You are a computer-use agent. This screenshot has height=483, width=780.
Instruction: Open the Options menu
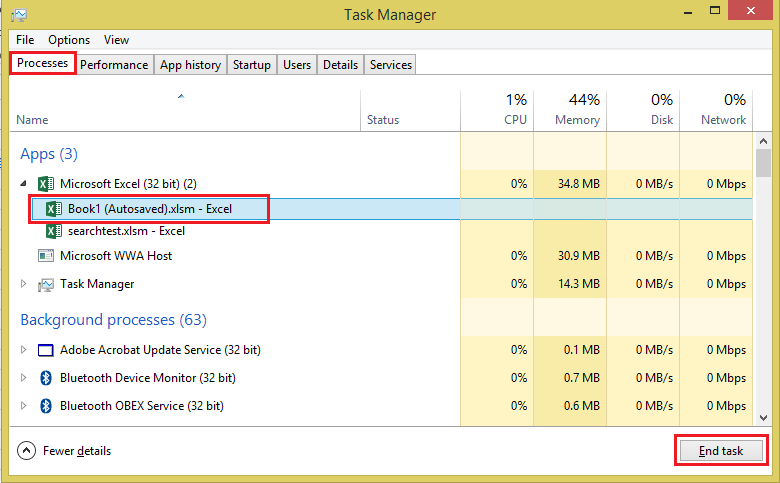coord(69,40)
